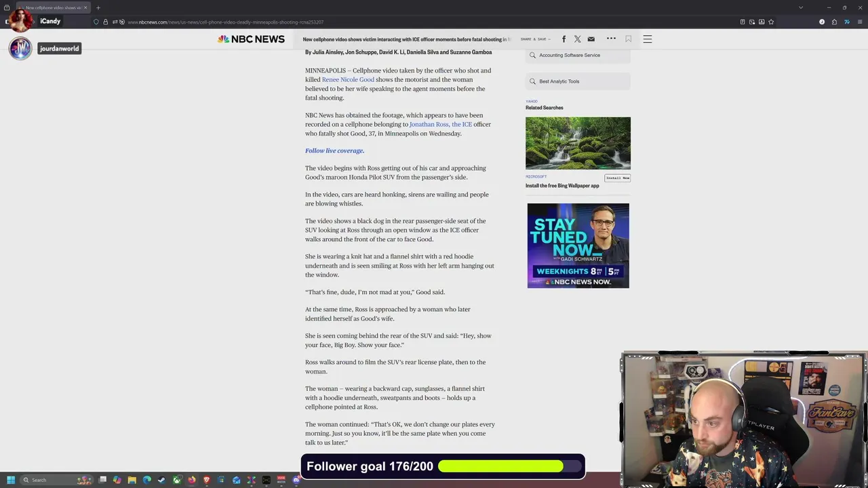Search Best Analytic Tools suggestion
Image resolution: width=868 pixels, height=488 pixels.
tap(578, 81)
